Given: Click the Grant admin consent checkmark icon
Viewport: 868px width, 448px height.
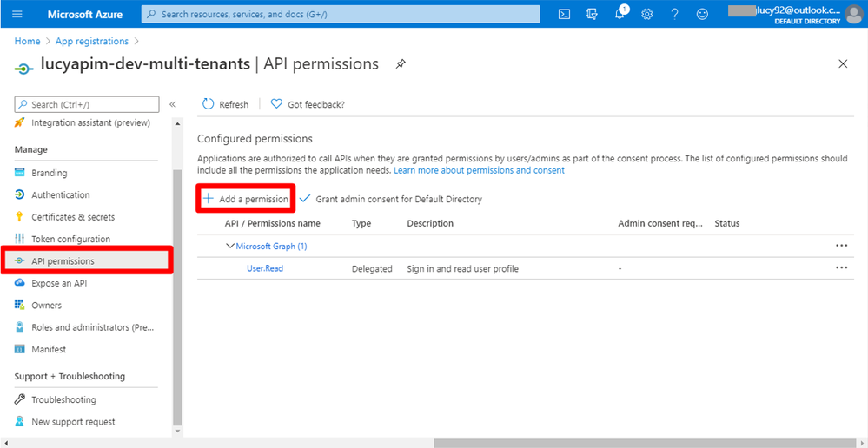Looking at the screenshot, I should pyautogui.click(x=305, y=199).
